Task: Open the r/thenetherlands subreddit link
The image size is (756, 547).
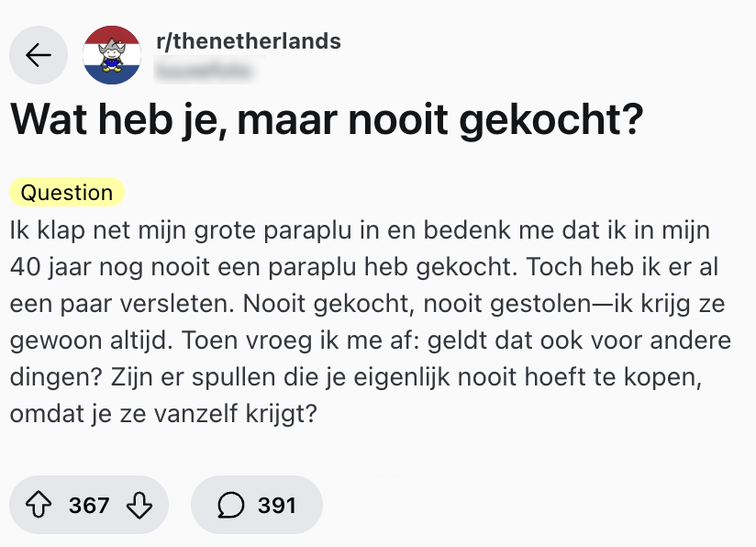Action: click(249, 41)
